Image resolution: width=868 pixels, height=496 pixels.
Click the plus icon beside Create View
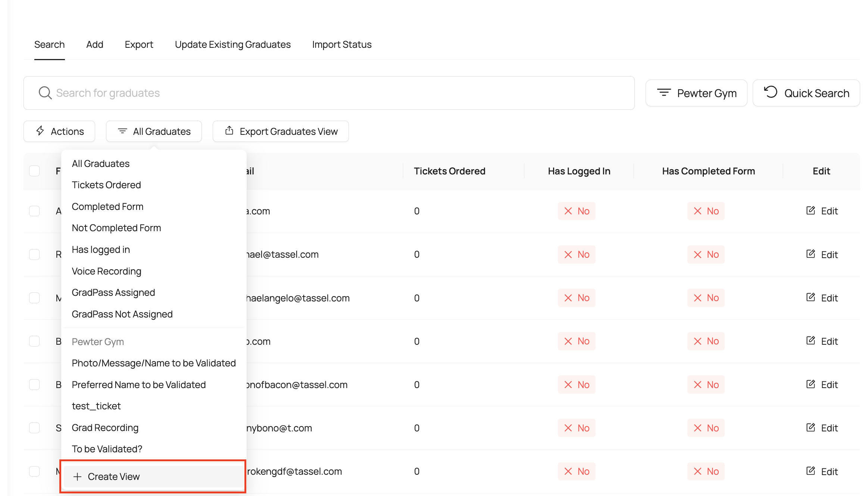[77, 477]
